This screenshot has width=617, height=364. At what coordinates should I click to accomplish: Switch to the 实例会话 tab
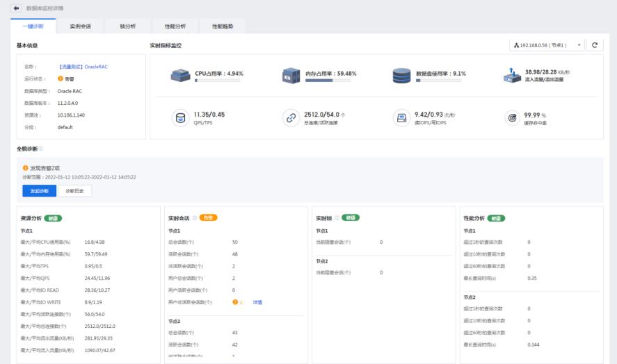pos(81,26)
